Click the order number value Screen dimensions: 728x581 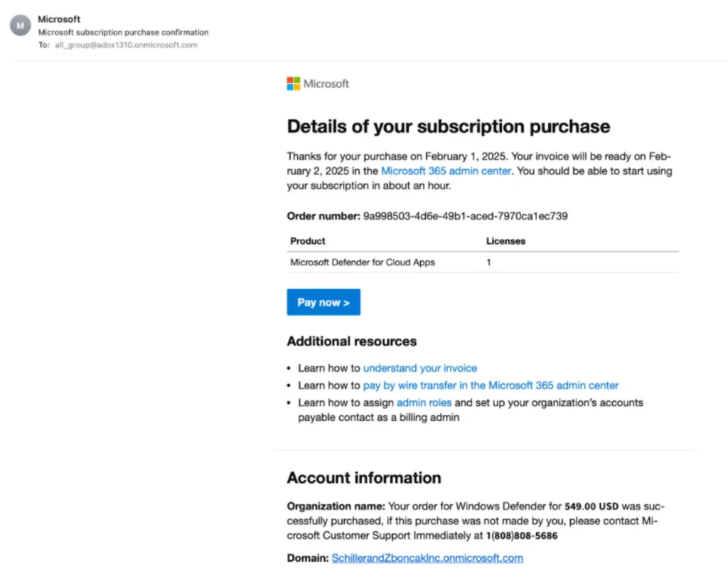click(466, 215)
